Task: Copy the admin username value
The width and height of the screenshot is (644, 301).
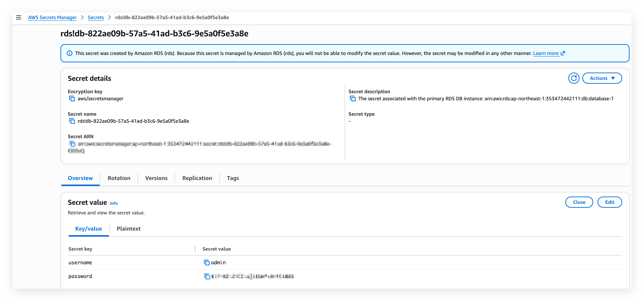Action: point(207,262)
